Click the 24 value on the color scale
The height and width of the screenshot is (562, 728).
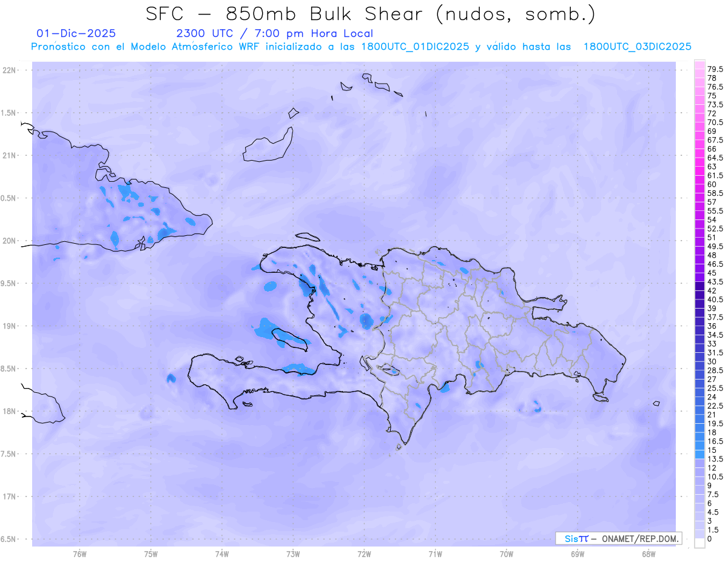click(x=712, y=397)
